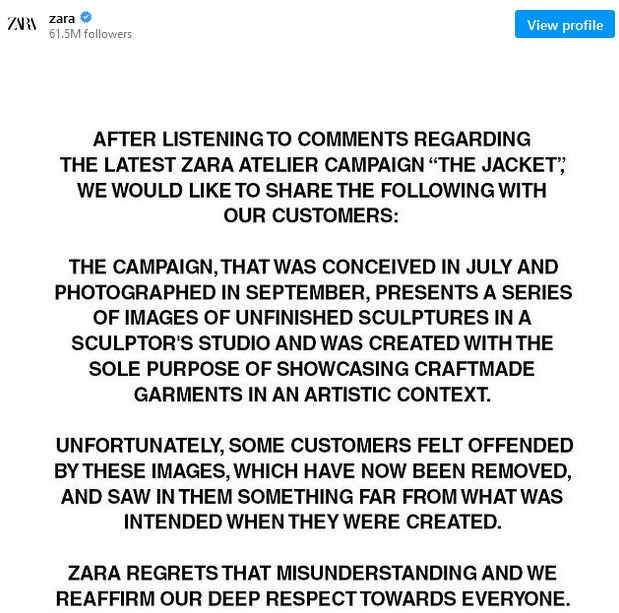Click the words SHOWCASING CRAFTMADE
The height and width of the screenshot is (613, 619).
click(x=405, y=369)
